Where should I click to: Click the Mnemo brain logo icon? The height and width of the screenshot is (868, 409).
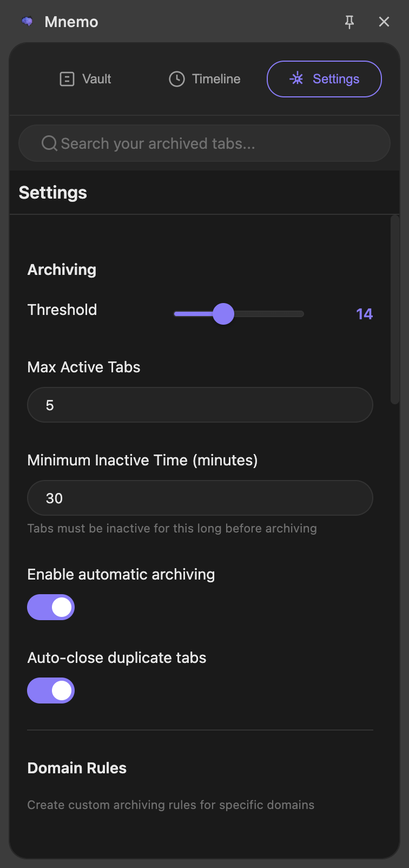click(x=27, y=22)
